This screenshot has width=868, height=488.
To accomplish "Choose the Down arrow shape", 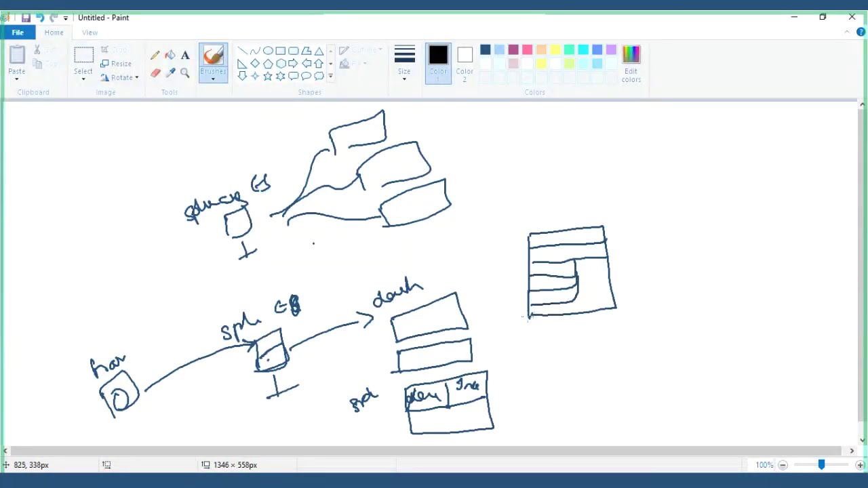I will (x=242, y=76).
